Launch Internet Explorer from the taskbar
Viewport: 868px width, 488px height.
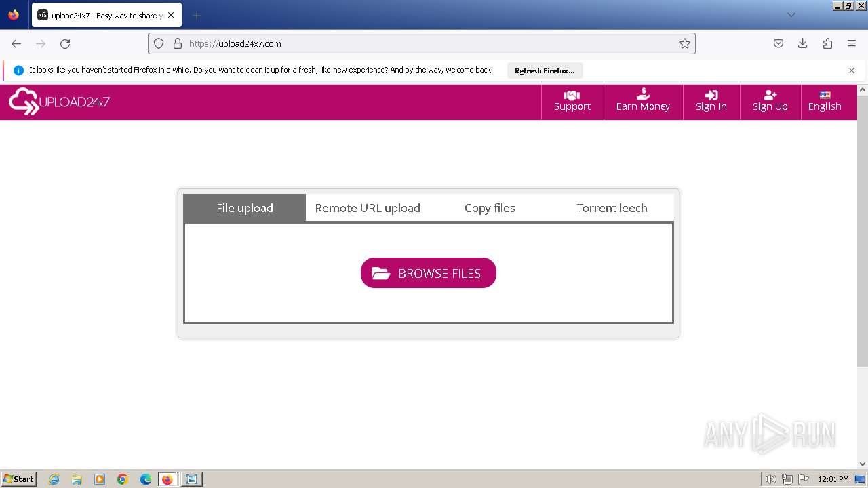click(x=54, y=479)
